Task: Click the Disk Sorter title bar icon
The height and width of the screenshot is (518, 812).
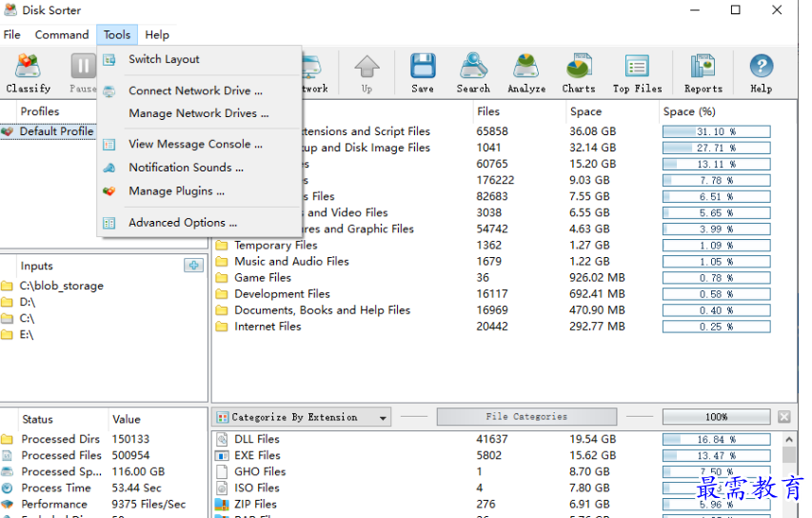Action: point(10,10)
